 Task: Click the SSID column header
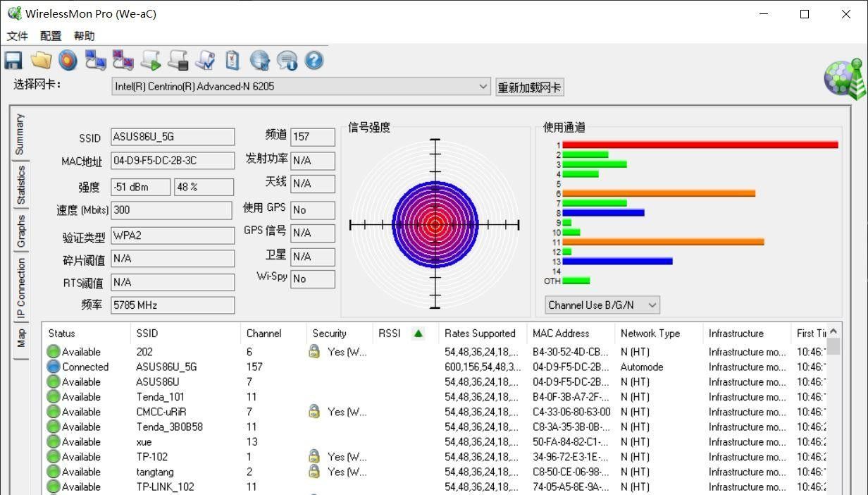click(x=147, y=334)
